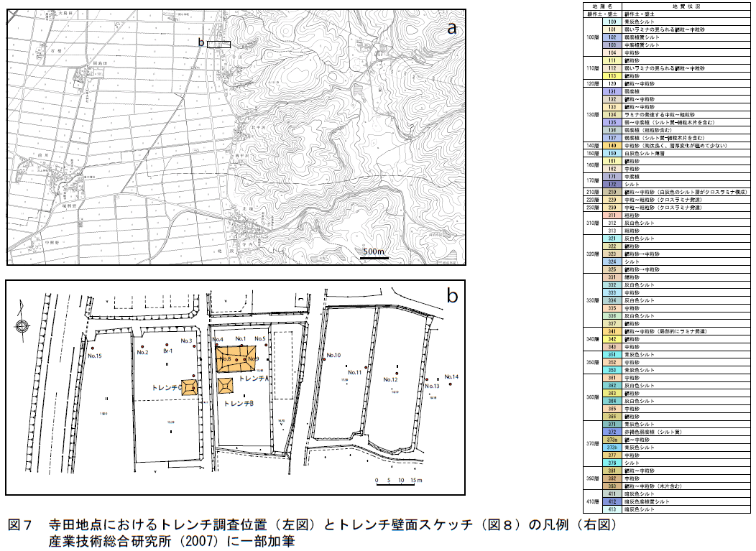Click the 364 teal legend swatch
This screenshot has width=756, height=551.
(x=612, y=401)
